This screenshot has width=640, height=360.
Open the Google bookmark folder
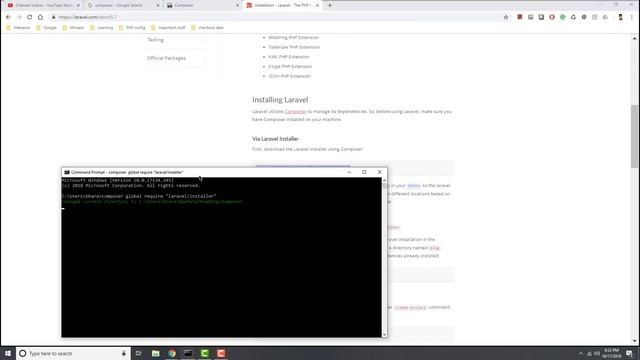46,28
